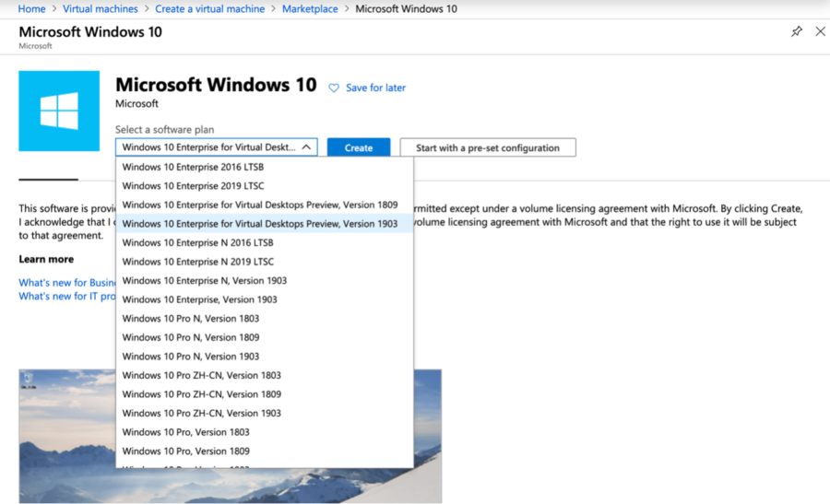Choose Windows 10 Pro ZH-CN, Version 1903
The width and height of the screenshot is (830, 504).
click(265, 413)
